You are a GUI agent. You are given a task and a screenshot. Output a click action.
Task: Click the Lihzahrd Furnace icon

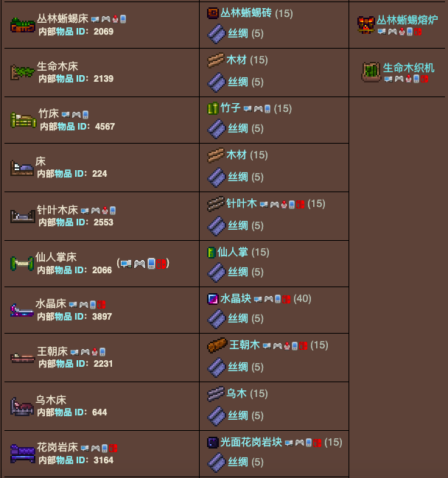pyautogui.click(x=365, y=25)
